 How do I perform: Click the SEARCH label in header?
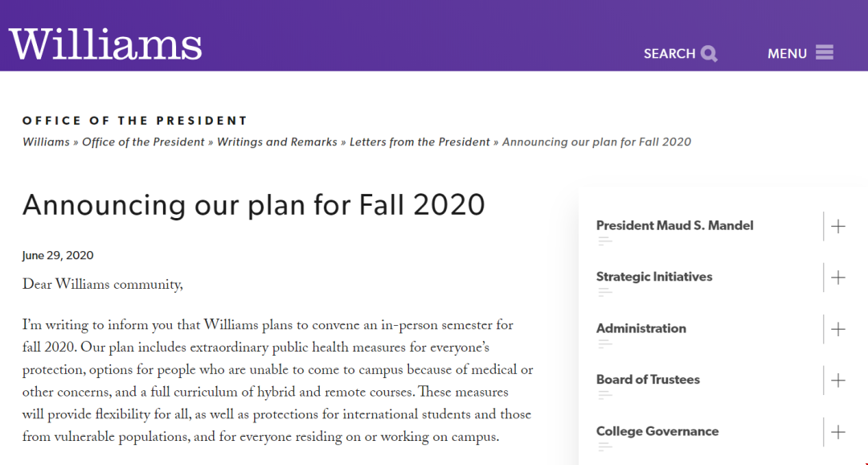669,54
